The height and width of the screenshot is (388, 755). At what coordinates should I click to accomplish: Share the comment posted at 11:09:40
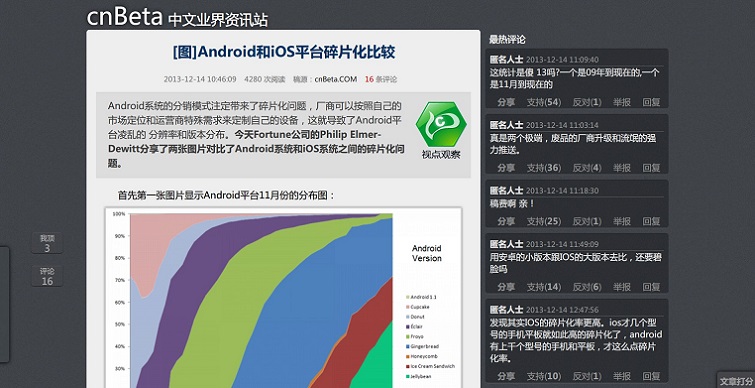[506, 102]
